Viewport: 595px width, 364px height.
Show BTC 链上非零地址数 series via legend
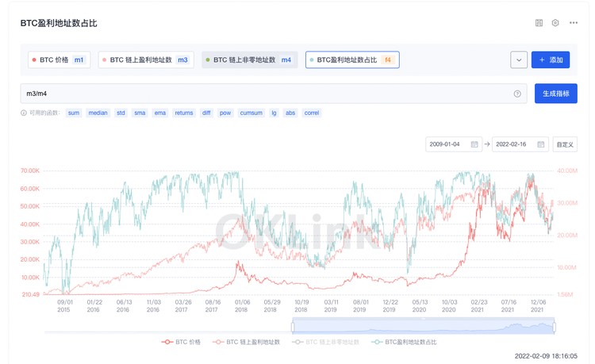coord(325,342)
